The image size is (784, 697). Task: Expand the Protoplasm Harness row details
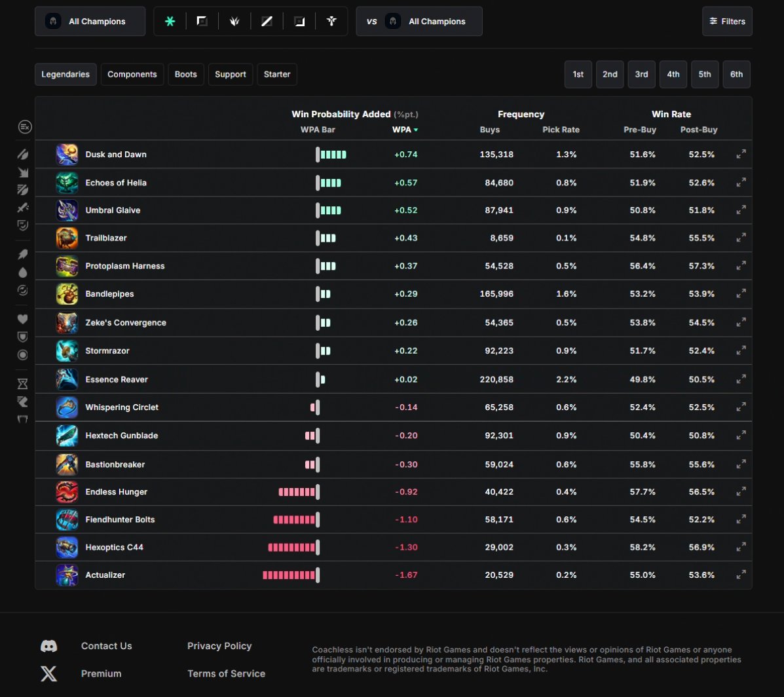(741, 265)
